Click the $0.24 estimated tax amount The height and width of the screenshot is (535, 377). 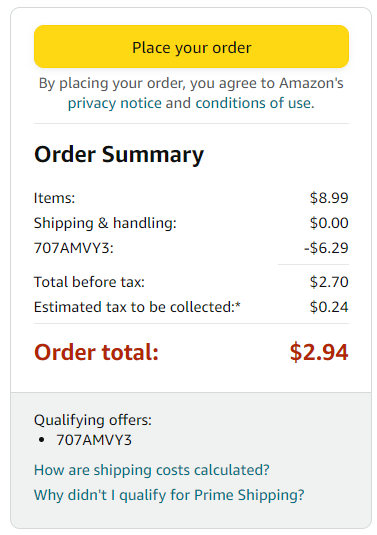pos(329,307)
